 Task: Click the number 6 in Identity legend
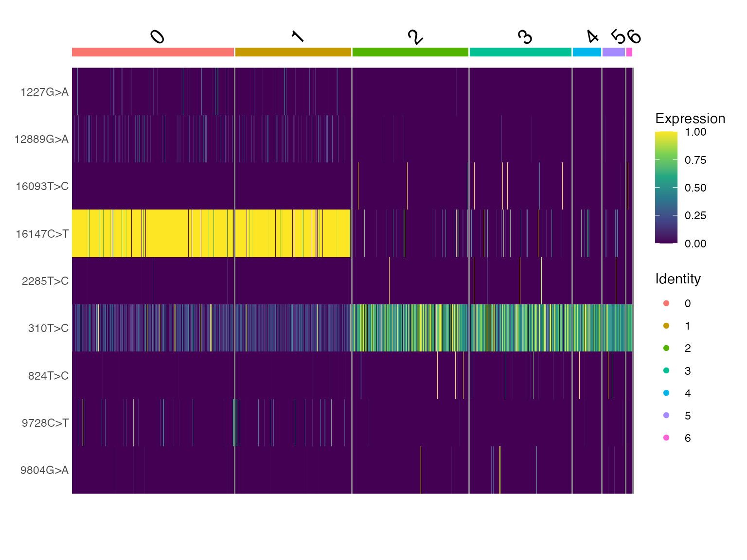coord(688,438)
